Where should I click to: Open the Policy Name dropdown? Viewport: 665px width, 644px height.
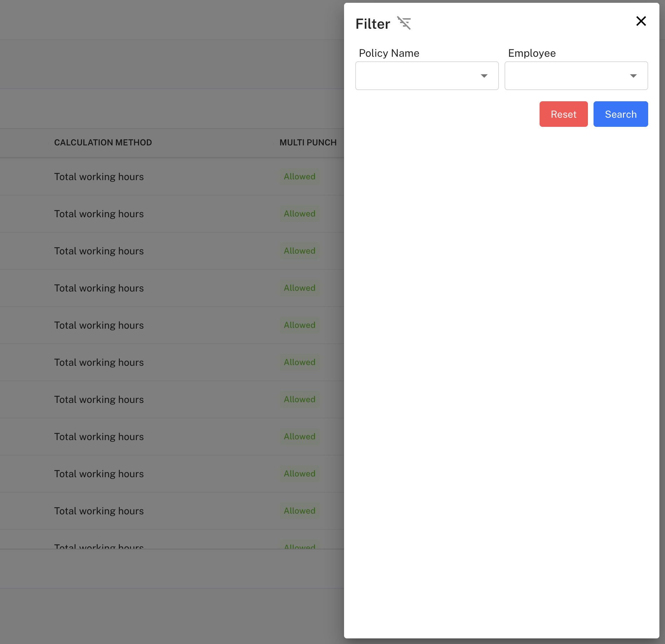427,76
